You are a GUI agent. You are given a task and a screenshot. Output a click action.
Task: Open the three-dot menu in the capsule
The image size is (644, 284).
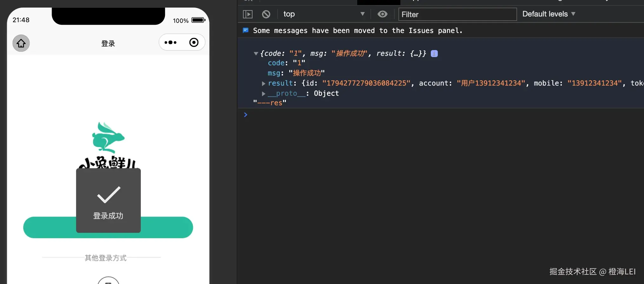[x=170, y=42]
